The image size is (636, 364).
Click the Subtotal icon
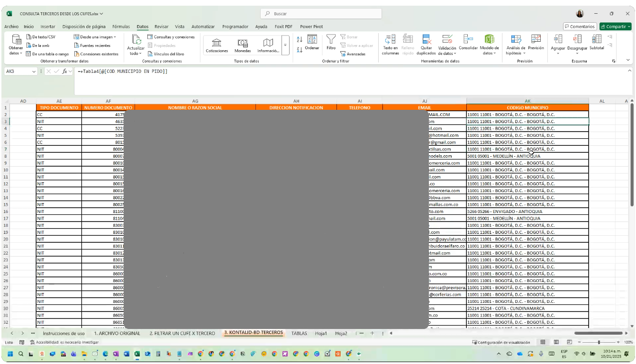tap(597, 40)
